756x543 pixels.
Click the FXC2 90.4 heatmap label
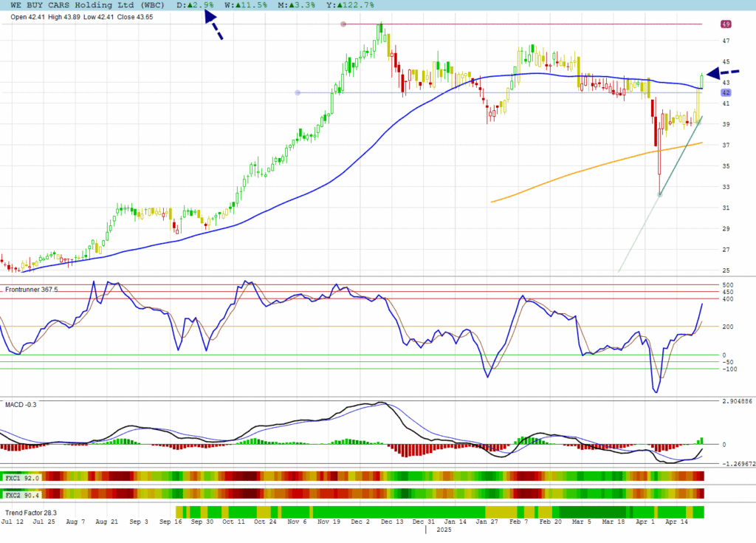pos(21,495)
